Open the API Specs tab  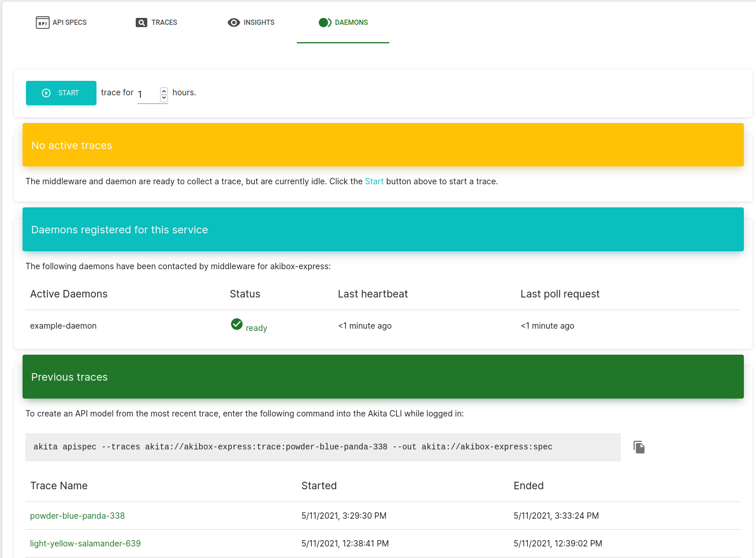click(x=61, y=23)
